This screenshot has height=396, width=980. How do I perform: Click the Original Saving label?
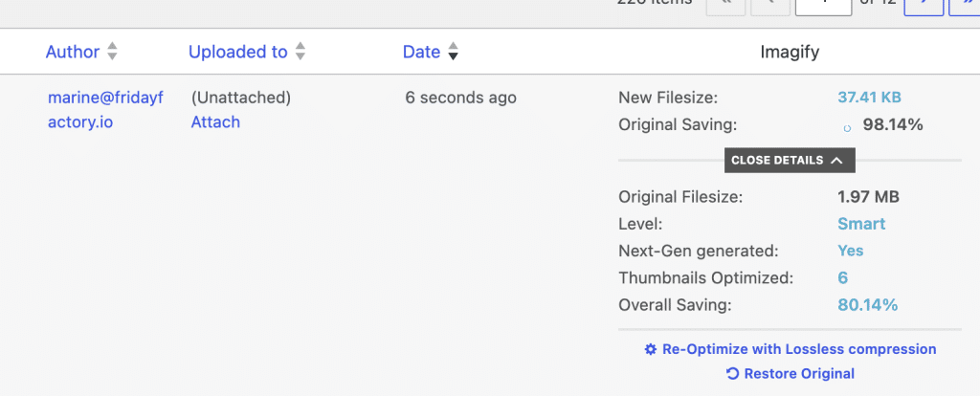(x=679, y=125)
